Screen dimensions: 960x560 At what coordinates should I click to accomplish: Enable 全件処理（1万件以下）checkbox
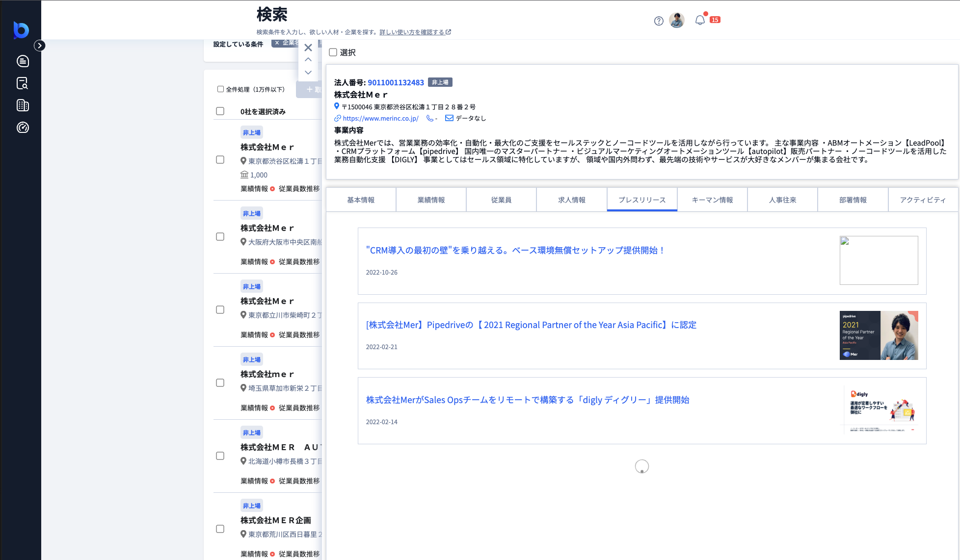tap(220, 89)
